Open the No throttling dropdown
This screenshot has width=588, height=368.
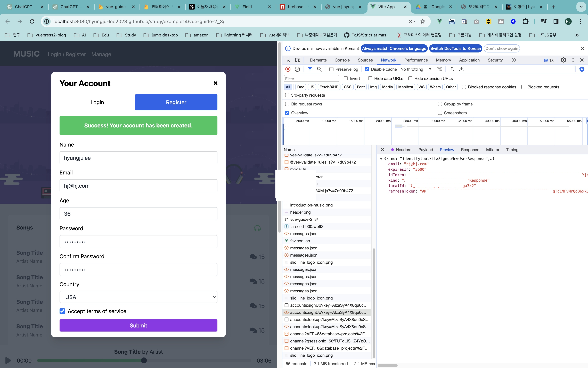[x=416, y=69]
